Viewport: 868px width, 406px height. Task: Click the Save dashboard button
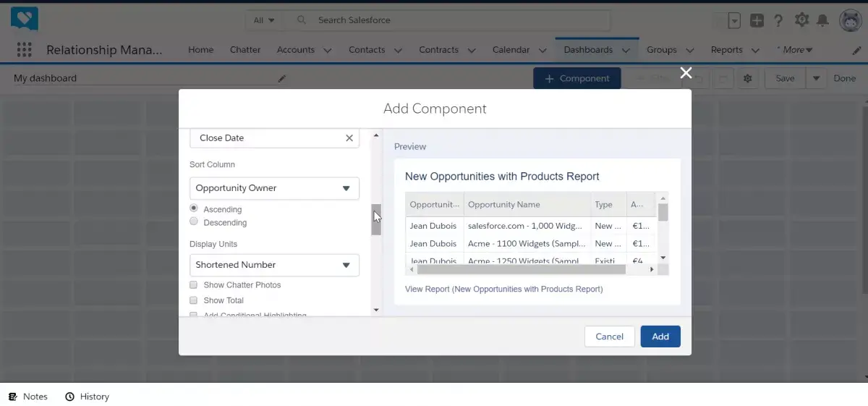[785, 78]
